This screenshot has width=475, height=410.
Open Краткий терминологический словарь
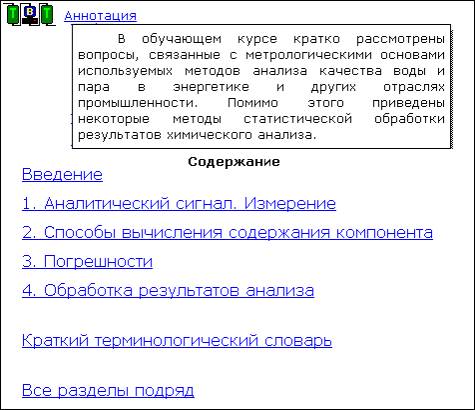(177, 340)
